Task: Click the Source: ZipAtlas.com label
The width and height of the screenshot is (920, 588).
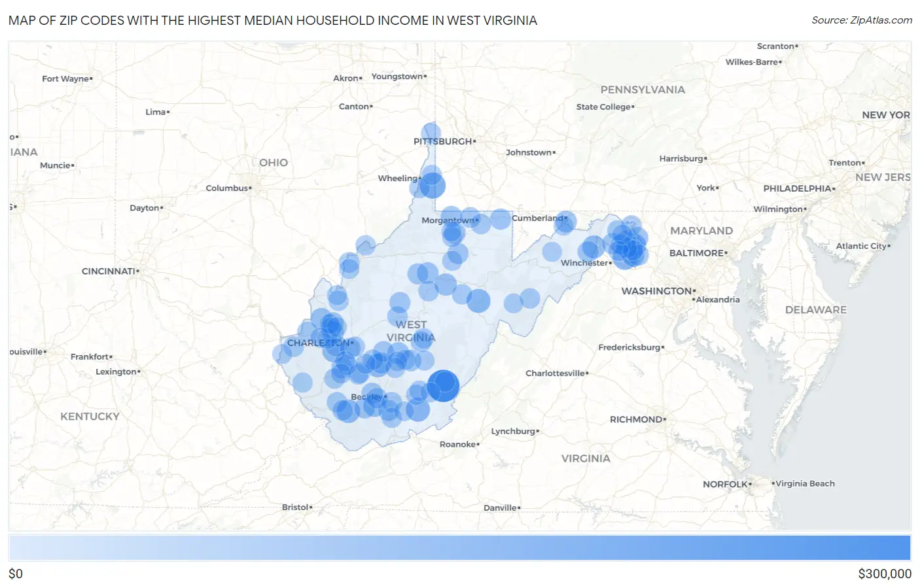Action: point(862,20)
